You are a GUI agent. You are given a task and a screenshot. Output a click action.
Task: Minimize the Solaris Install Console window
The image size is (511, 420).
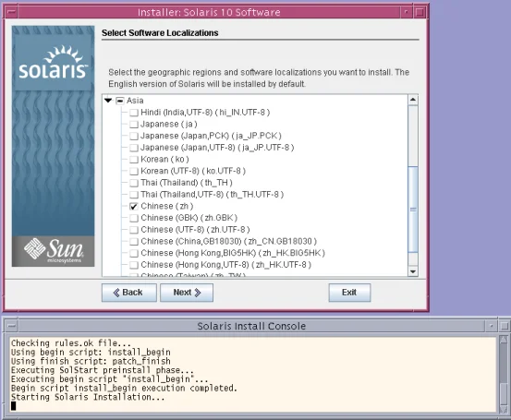491,326
